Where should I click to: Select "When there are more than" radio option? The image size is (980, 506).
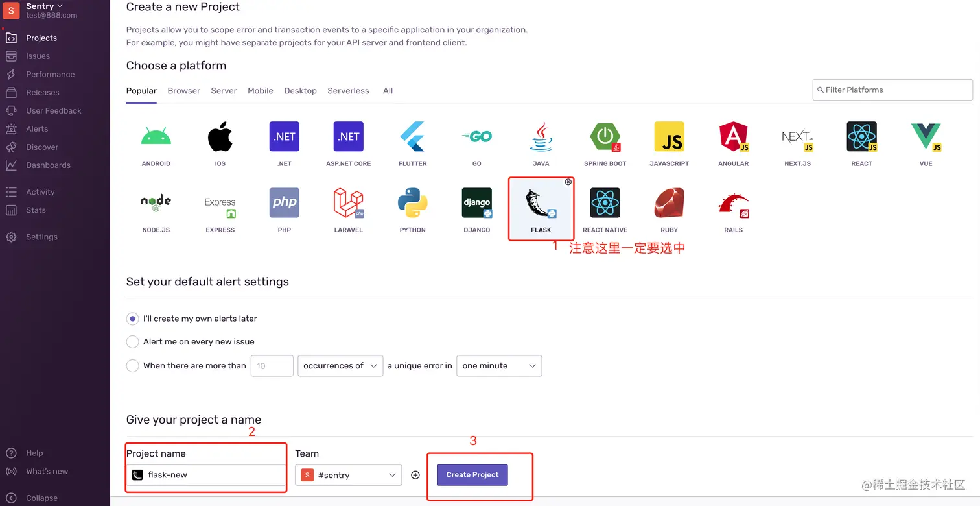[132, 366]
